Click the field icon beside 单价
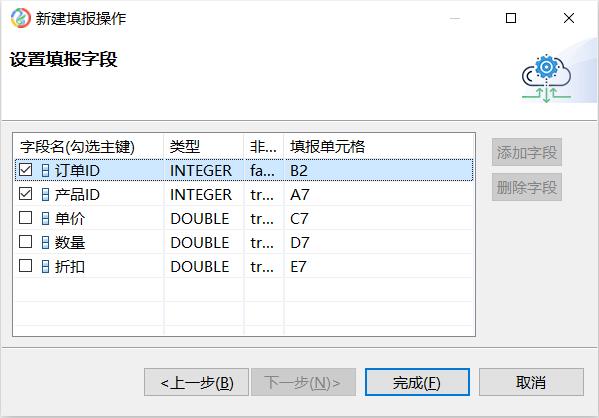This screenshot has height=418, width=599. click(x=45, y=219)
